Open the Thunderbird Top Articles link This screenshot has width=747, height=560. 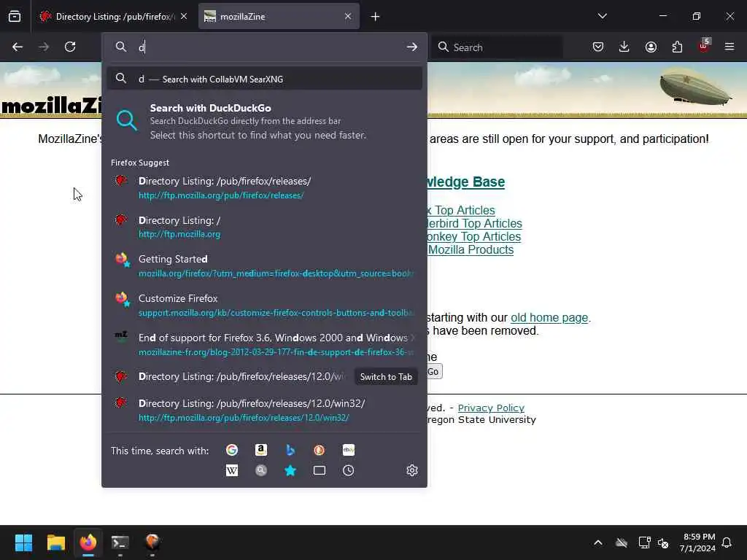[474, 223]
